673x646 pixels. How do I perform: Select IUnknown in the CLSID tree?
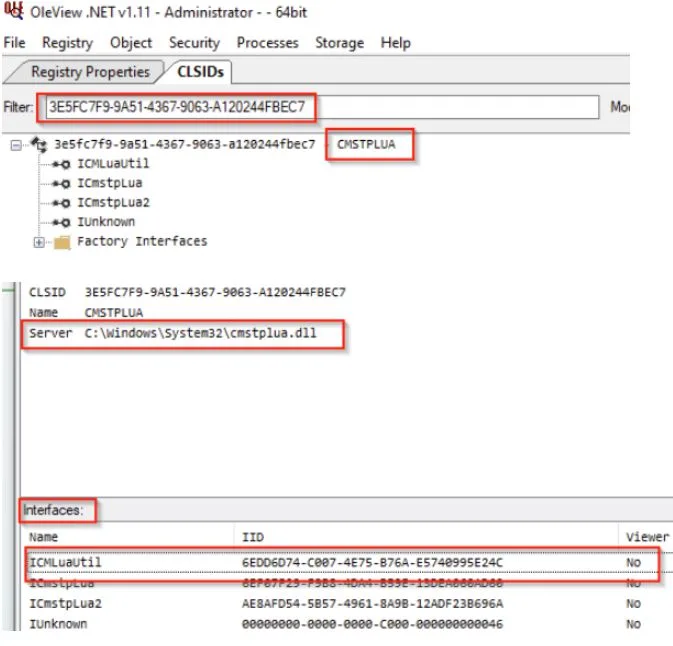pos(106,221)
